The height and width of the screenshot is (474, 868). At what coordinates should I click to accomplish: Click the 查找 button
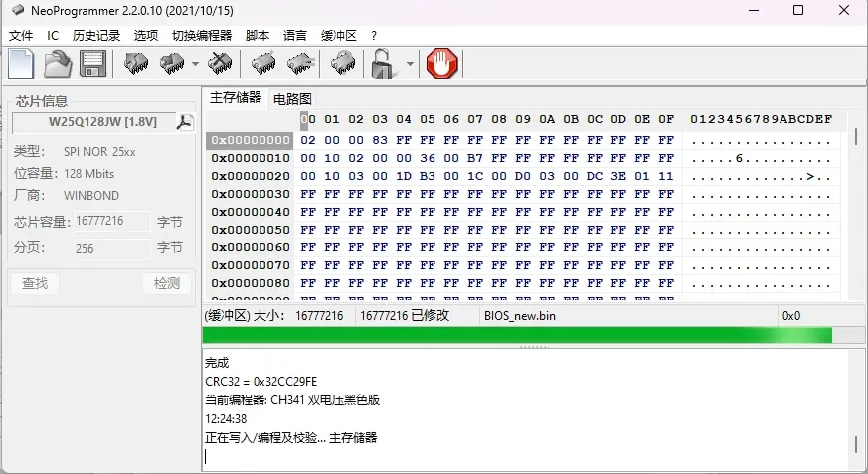[35, 284]
